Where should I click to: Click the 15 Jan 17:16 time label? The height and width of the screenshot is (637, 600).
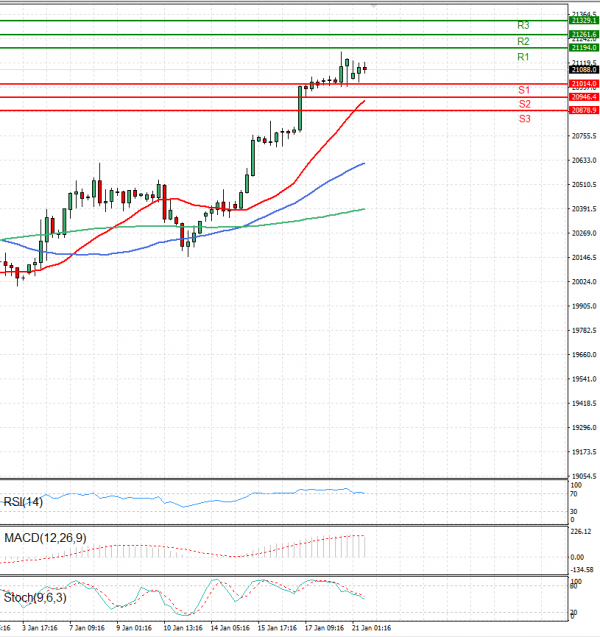(277, 628)
